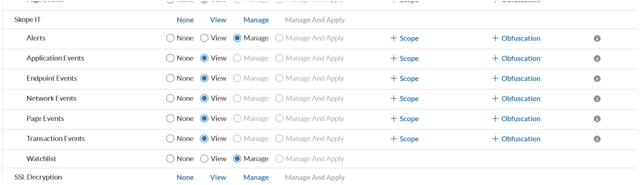The height and width of the screenshot is (185, 644).
Task: Add Obfuscation for Application Events
Action: (516, 58)
